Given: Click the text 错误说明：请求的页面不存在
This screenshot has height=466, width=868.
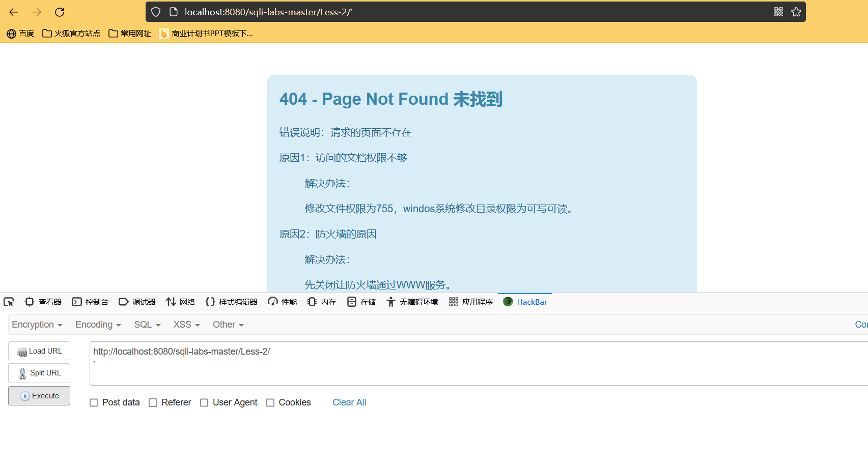Looking at the screenshot, I should click(346, 132).
